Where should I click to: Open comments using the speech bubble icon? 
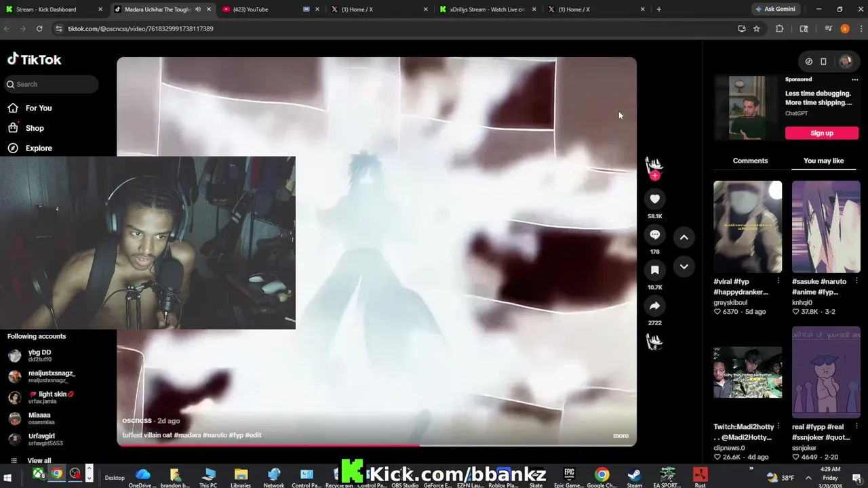click(654, 235)
